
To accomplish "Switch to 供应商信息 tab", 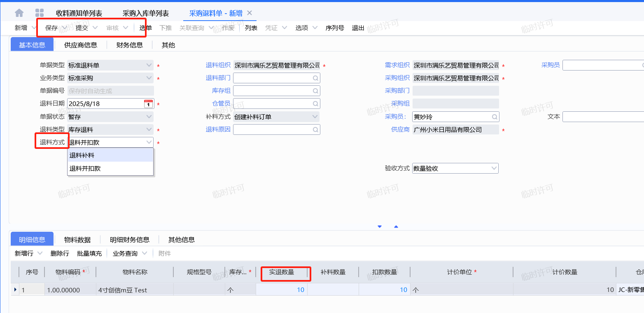I will point(81,45).
